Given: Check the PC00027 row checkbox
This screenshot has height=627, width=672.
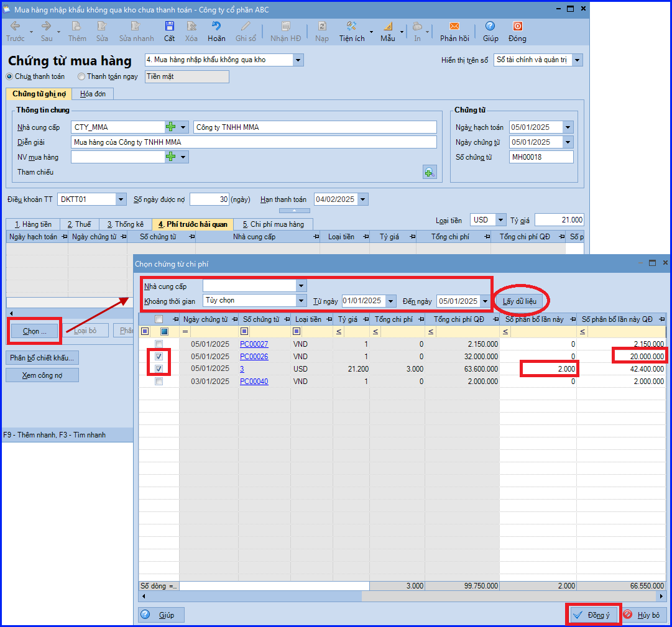Looking at the screenshot, I should click(x=159, y=344).
